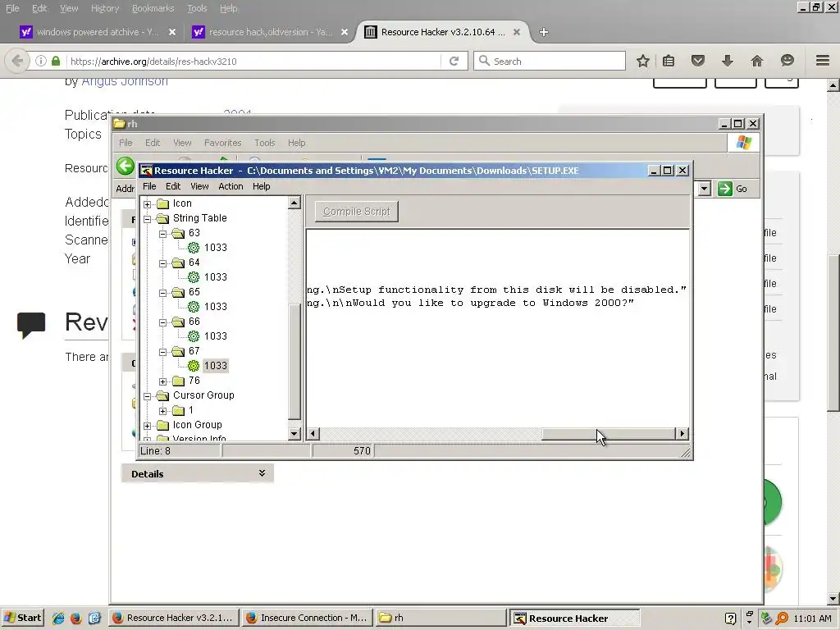The width and height of the screenshot is (840, 630).
Task: Switch to Insecure Connection taskbar button
Action: pos(307,618)
